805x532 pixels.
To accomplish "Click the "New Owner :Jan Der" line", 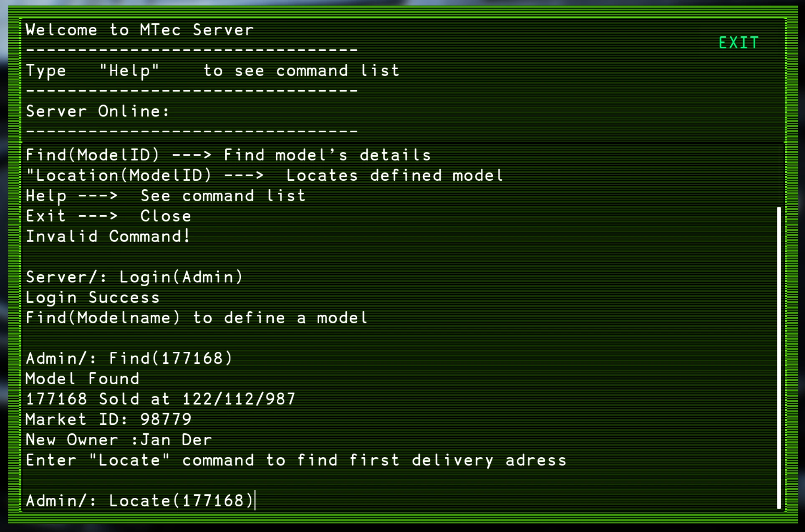I will click(x=119, y=440).
